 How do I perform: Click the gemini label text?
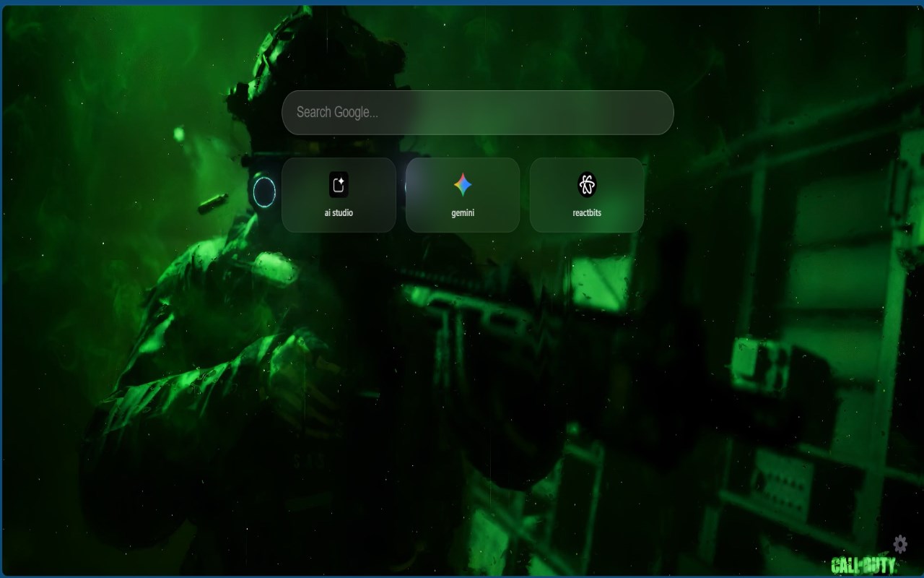point(463,213)
